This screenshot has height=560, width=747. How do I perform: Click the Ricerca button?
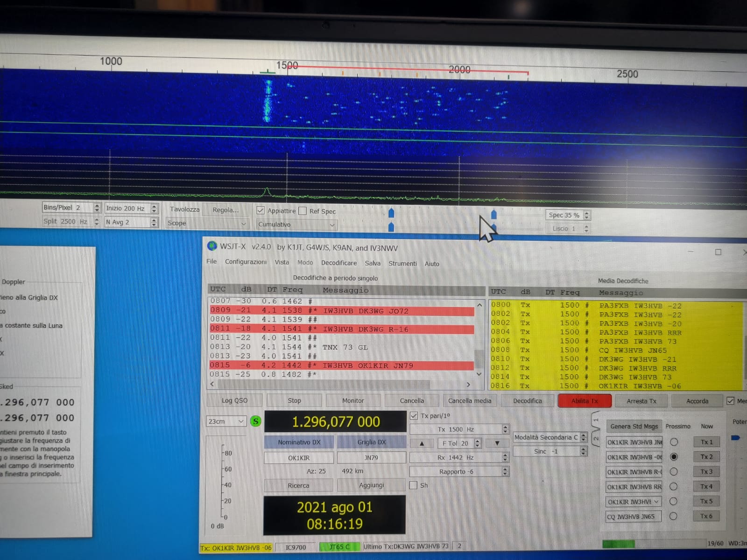tap(298, 485)
